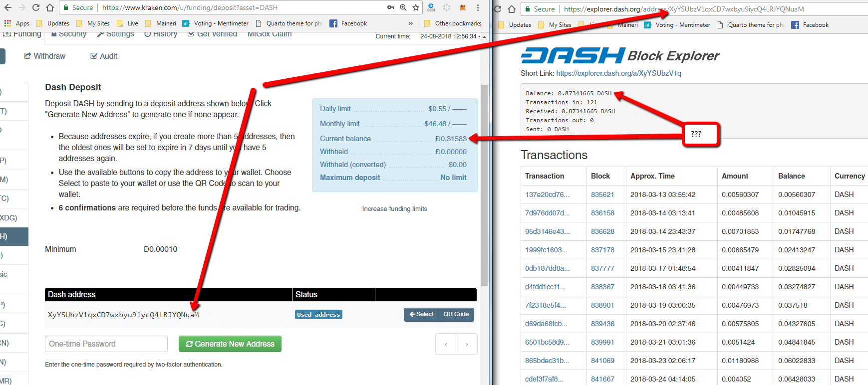Click the scroll-up arrow of Kraken scrollbar
The height and width of the screenshot is (385, 868).
click(x=484, y=37)
